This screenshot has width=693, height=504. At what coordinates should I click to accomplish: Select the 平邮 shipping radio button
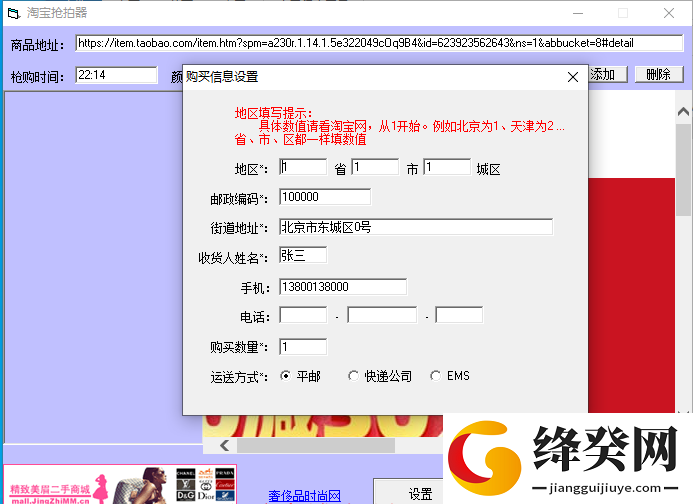tap(286, 376)
